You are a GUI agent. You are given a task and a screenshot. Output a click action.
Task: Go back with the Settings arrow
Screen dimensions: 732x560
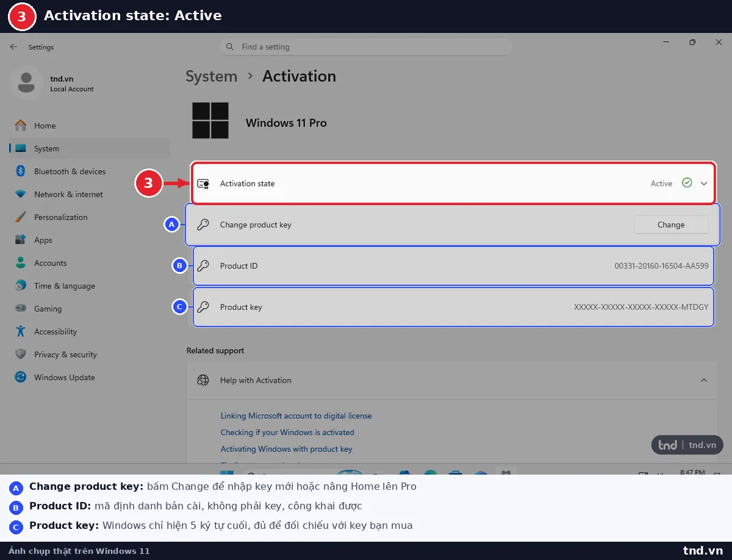pos(13,47)
